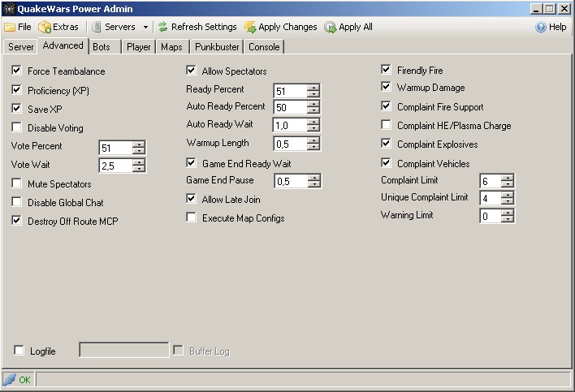
Task: Switch to the Console tab
Action: [x=264, y=47]
